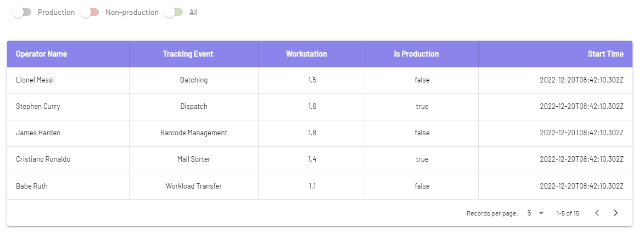This screenshot has height=248, width=644.
Task: Click the Workload Transfer tracking event cell
Action: (194, 186)
